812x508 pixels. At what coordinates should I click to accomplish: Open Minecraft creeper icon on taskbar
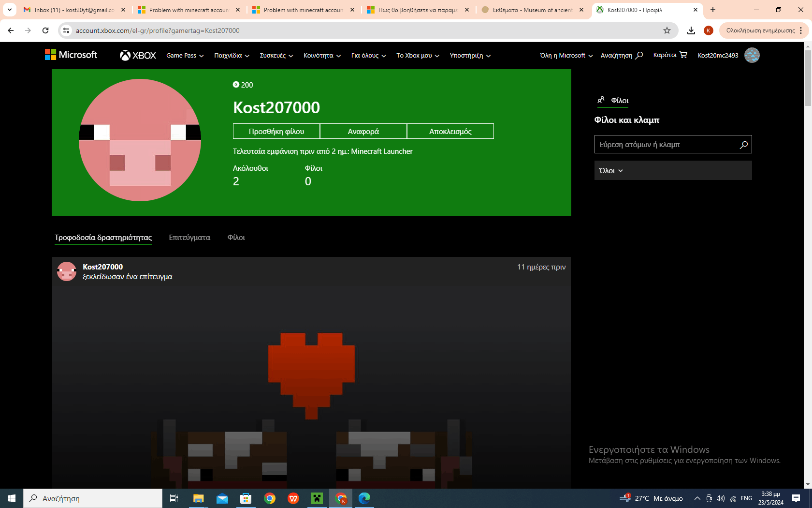tap(317, 498)
